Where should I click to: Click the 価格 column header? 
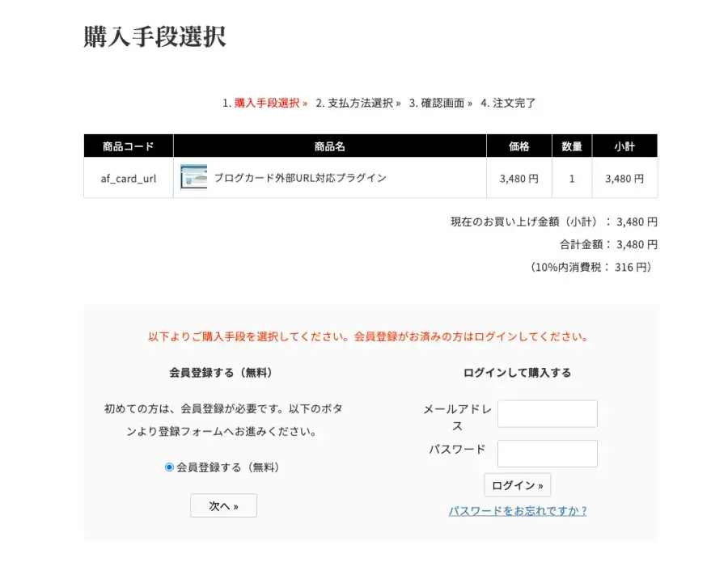tap(518, 146)
